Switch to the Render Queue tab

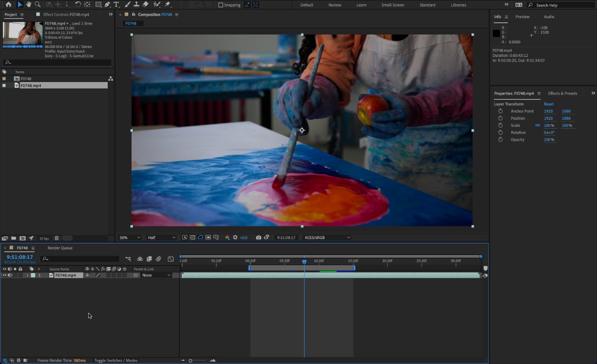(x=60, y=248)
